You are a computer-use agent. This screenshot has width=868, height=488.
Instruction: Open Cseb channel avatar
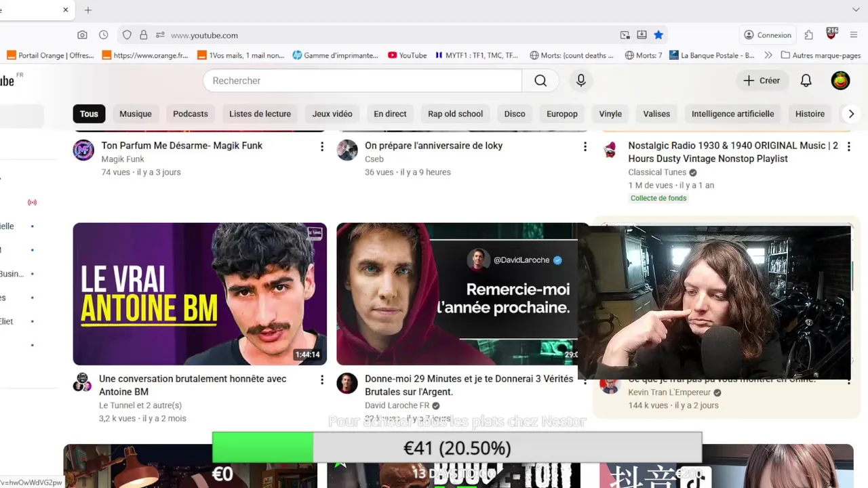(x=347, y=150)
